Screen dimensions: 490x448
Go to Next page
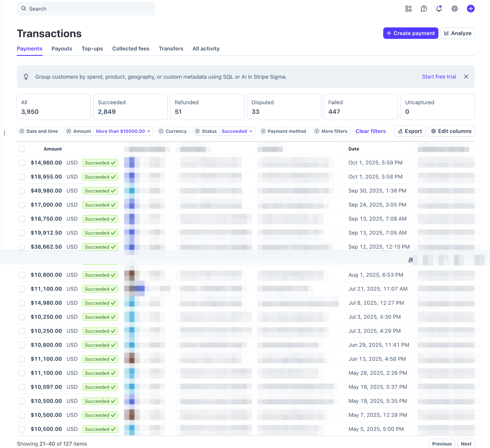tap(466, 444)
